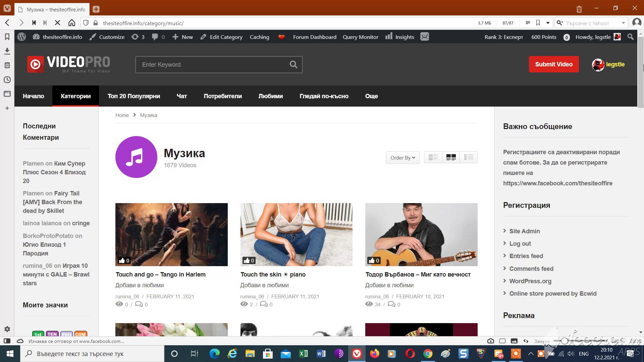The image size is (644, 362).
Task: Open the History panel clock icon
Action: pos(7,80)
